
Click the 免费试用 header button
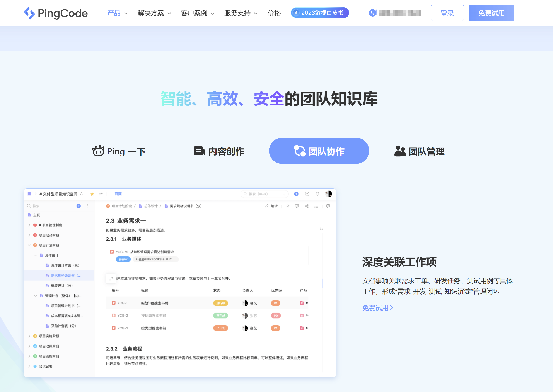491,13
